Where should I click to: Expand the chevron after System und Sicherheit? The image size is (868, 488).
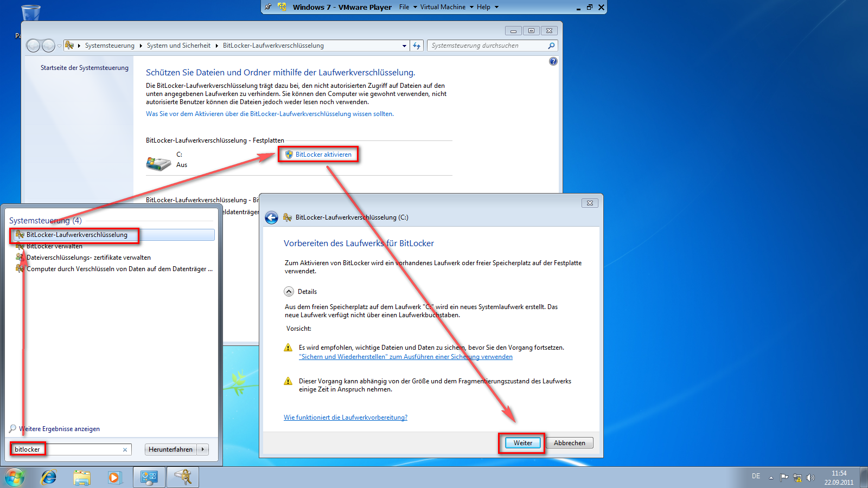(217, 46)
